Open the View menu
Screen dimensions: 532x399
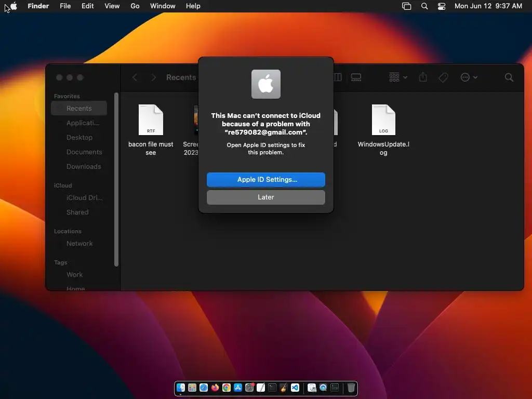coord(112,6)
